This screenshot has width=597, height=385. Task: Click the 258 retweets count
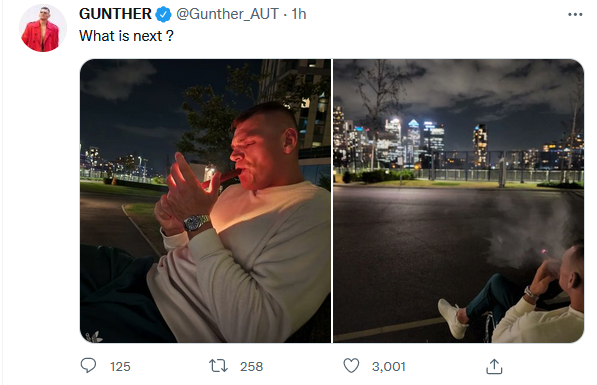[x=251, y=366]
